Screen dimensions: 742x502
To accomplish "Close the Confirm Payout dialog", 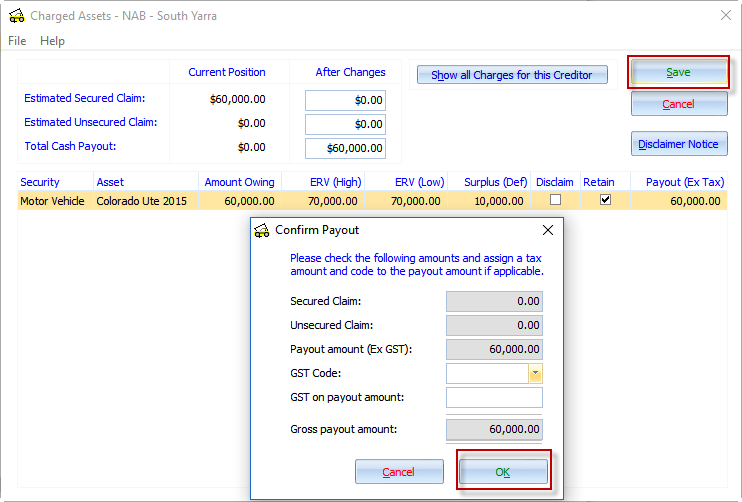I will click(x=547, y=230).
